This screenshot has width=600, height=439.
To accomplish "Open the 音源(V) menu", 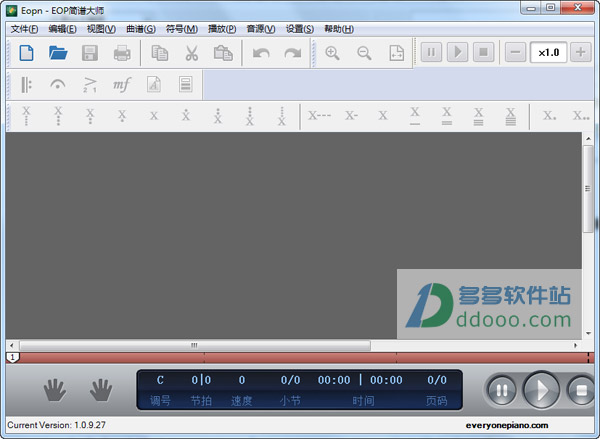I will [261, 29].
